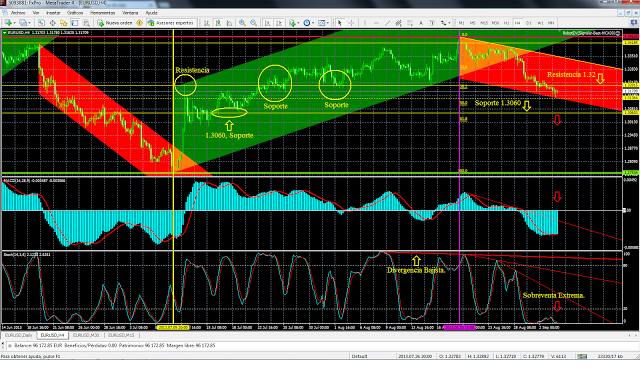Toggle the chart auto scroll icon

pos(267,23)
